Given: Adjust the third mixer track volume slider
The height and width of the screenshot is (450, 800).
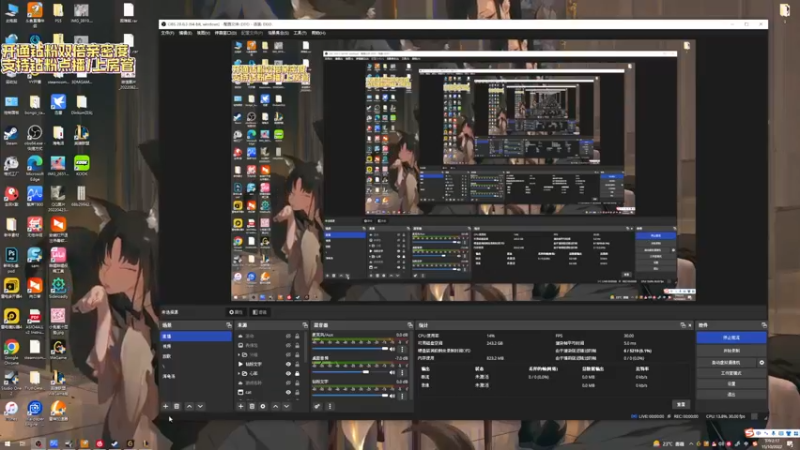Looking at the screenshot, I should tap(350, 395).
